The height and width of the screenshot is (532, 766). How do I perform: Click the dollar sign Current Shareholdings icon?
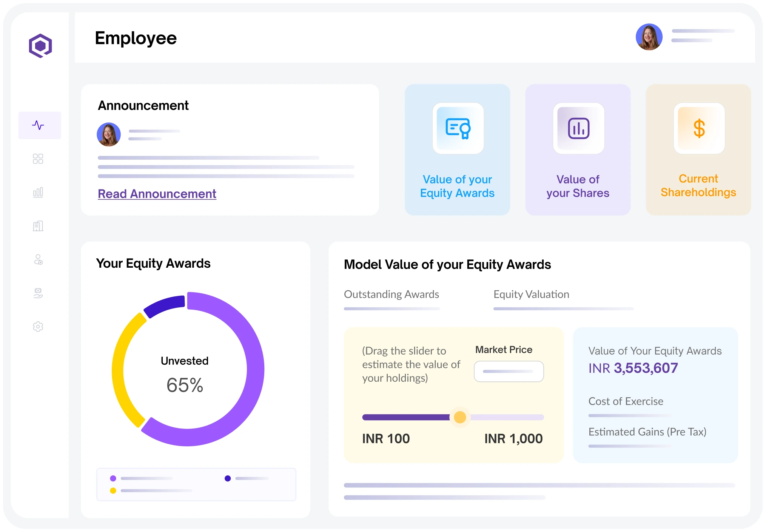699,128
